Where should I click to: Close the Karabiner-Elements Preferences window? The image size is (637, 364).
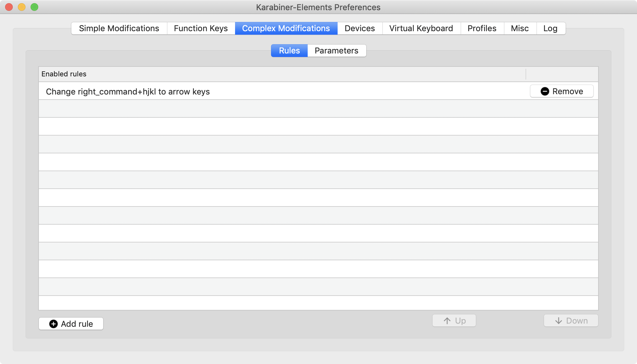click(9, 7)
